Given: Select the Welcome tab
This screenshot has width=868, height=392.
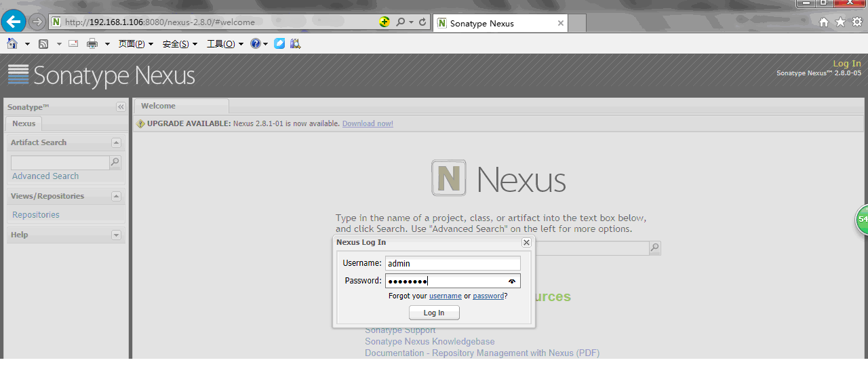Looking at the screenshot, I should [x=181, y=106].
